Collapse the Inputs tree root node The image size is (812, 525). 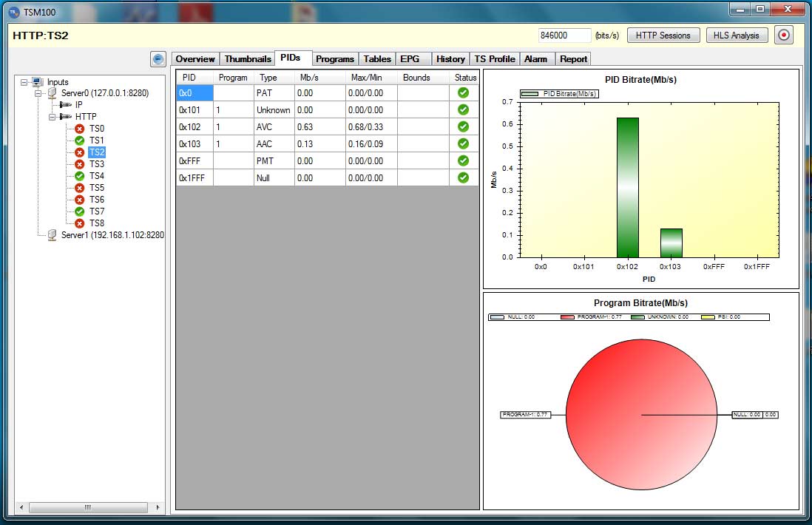[24, 82]
